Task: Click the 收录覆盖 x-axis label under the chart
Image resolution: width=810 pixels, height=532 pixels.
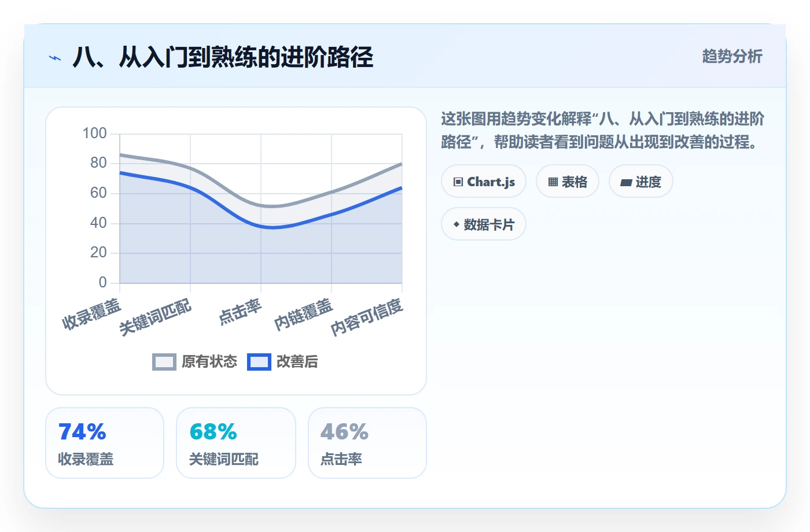Action: click(x=91, y=314)
